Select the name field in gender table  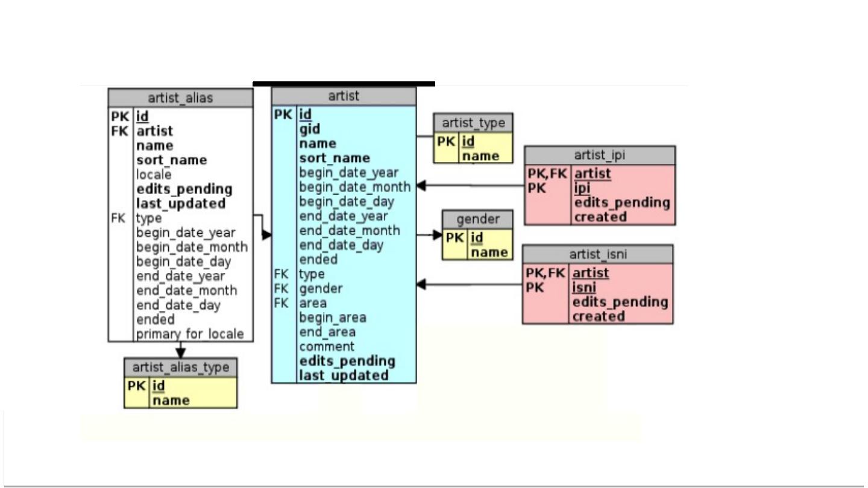tap(489, 252)
